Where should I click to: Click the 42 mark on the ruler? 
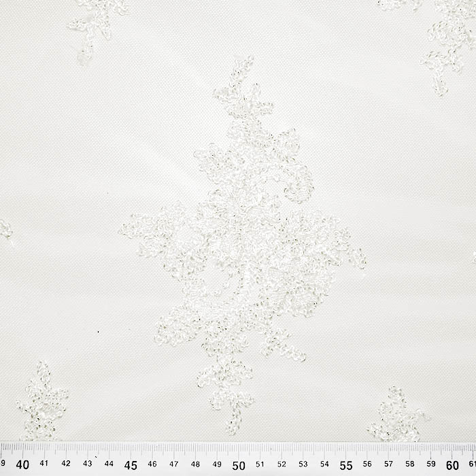[66, 463]
